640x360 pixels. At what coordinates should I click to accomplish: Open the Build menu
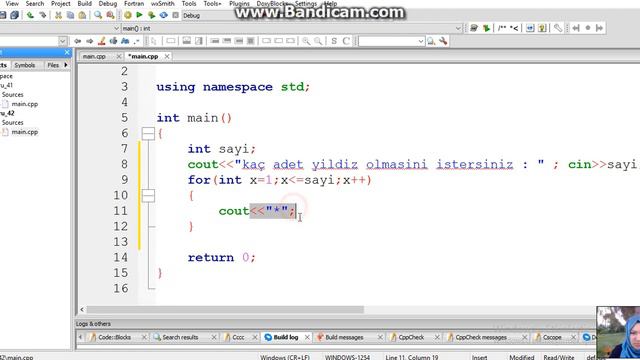point(84,4)
